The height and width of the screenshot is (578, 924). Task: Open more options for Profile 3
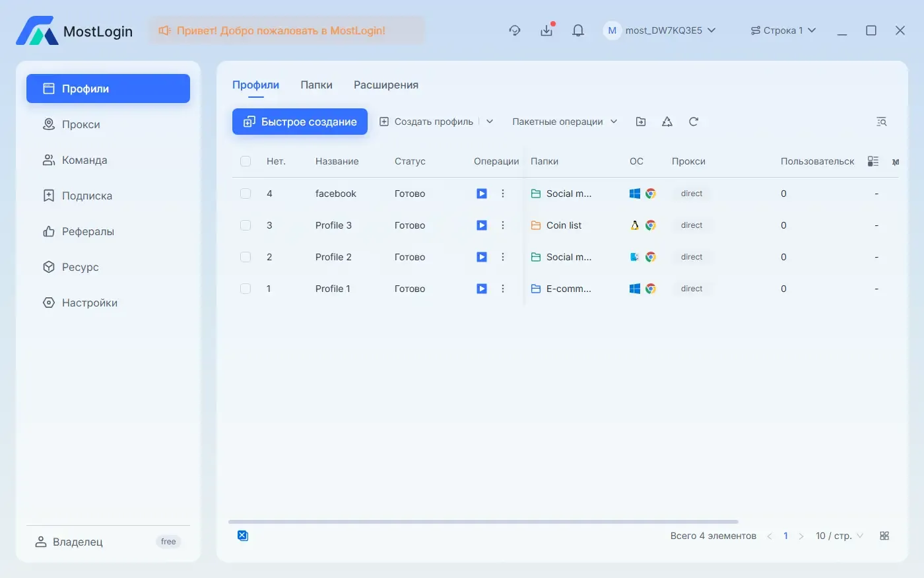(503, 225)
